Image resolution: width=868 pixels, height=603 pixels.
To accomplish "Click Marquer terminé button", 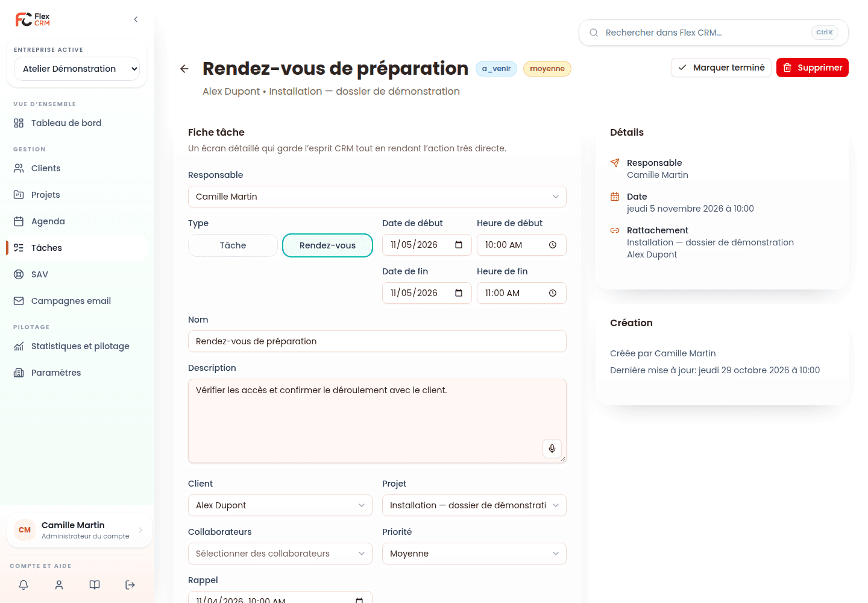I will [x=721, y=68].
